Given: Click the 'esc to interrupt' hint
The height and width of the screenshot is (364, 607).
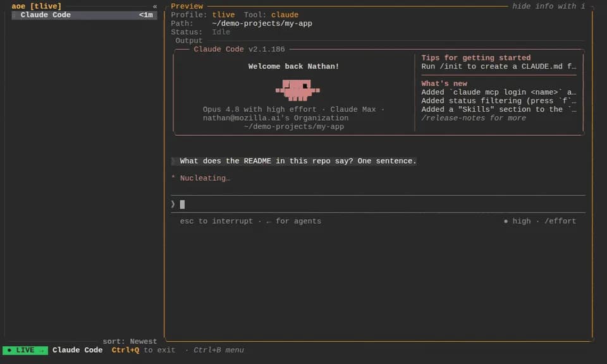Looking at the screenshot, I should [x=216, y=221].
